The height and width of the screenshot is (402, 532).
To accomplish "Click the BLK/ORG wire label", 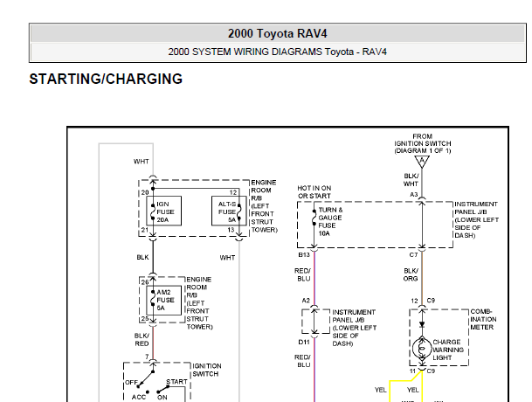I will tap(411, 274).
